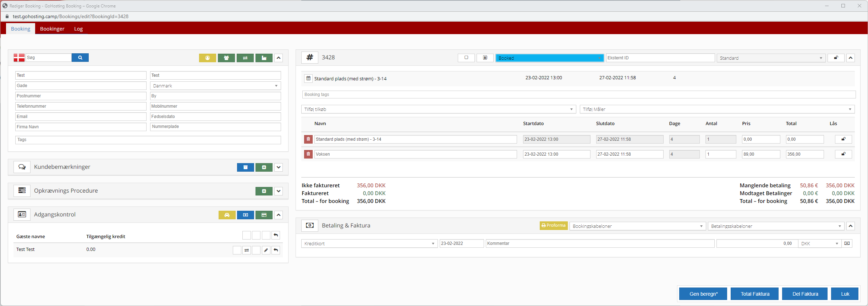Click green credit card icon in Adgangskontrol
This screenshot has width=868, height=306.
pyautogui.click(x=264, y=215)
